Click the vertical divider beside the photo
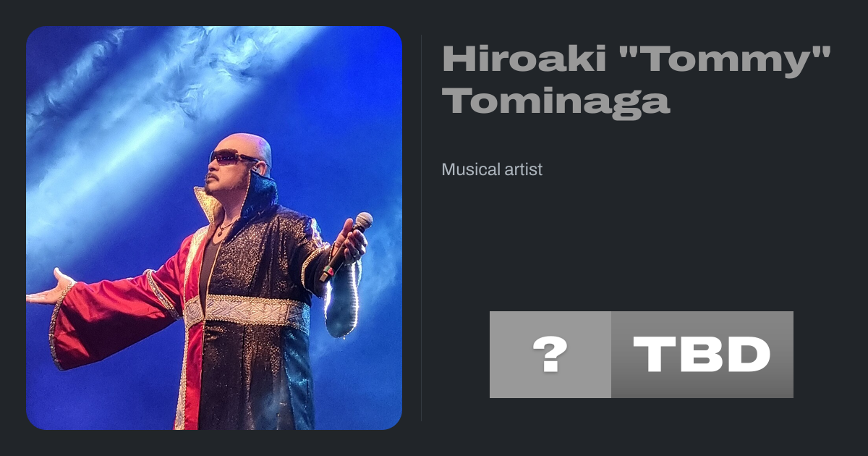Viewport: 868px width, 456px height. click(x=422, y=228)
